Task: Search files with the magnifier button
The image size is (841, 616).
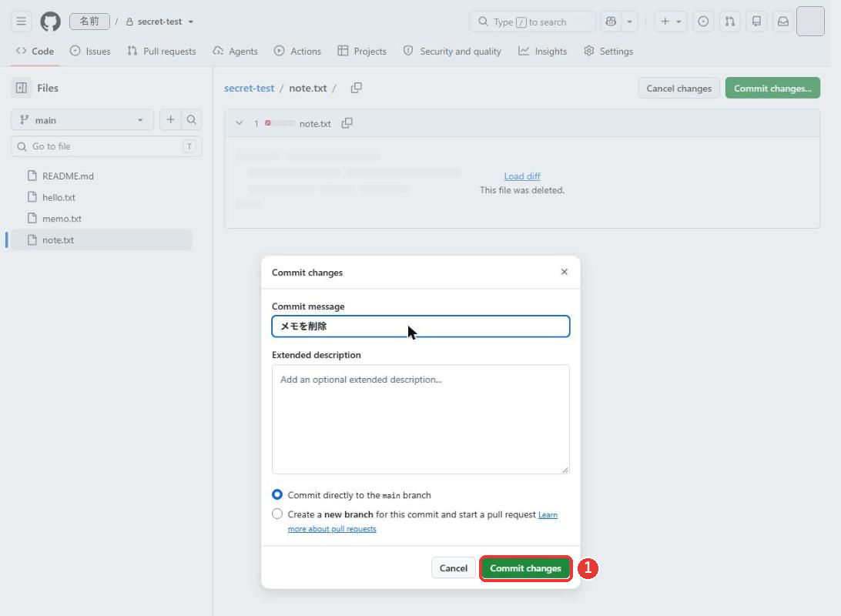Action: (192, 119)
